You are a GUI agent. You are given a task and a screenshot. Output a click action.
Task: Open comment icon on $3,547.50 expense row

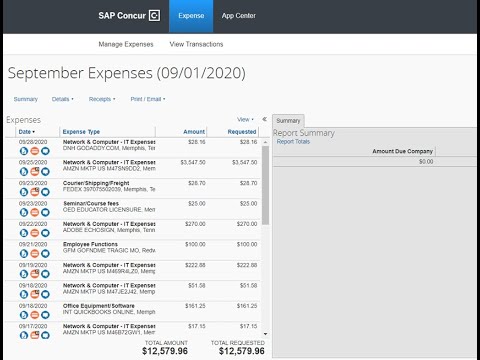click(x=45, y=172)
